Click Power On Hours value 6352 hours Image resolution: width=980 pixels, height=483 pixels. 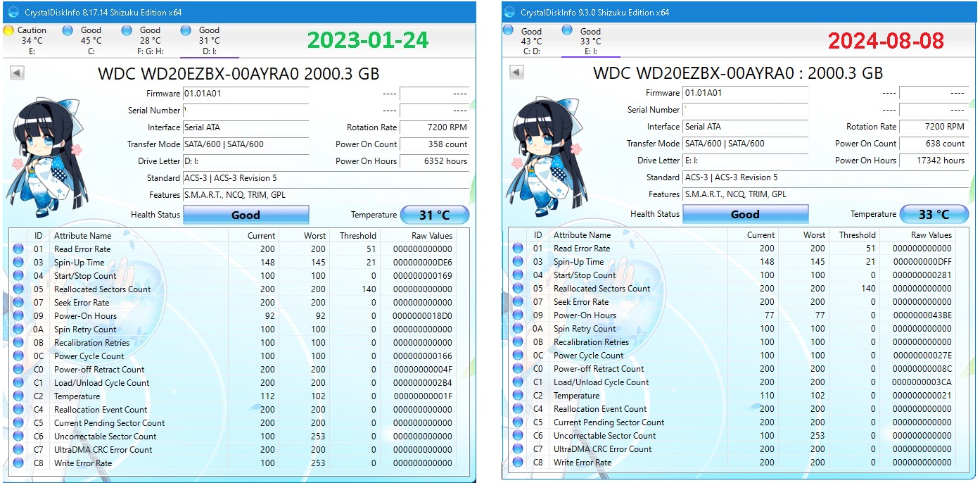point(434,161)
